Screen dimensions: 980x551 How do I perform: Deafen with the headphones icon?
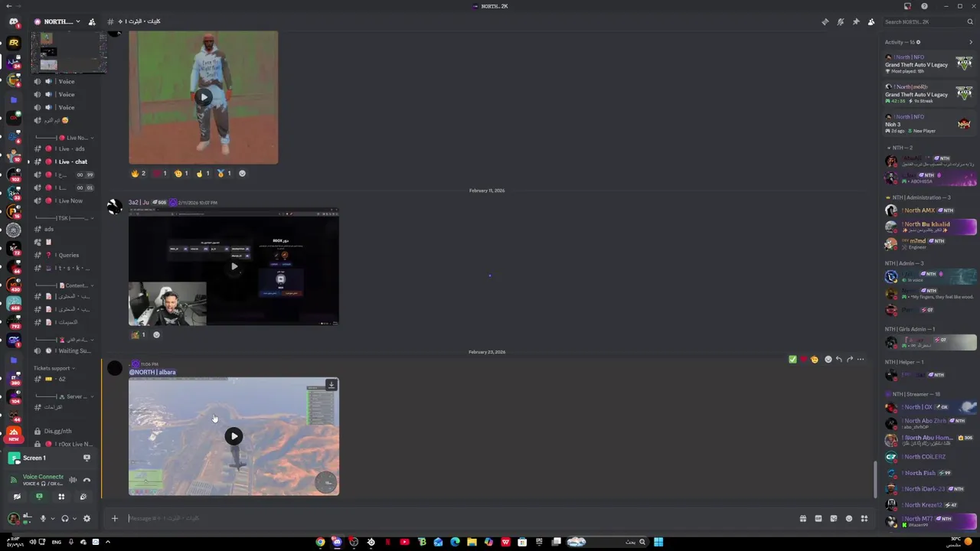pyautogui.click(x=65, y=518)
